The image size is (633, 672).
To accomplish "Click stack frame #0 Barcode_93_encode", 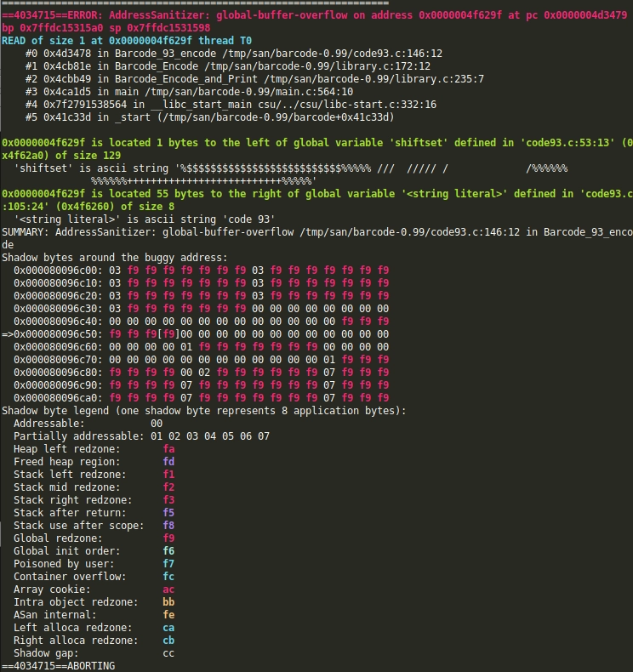I will tap(234, 54).
